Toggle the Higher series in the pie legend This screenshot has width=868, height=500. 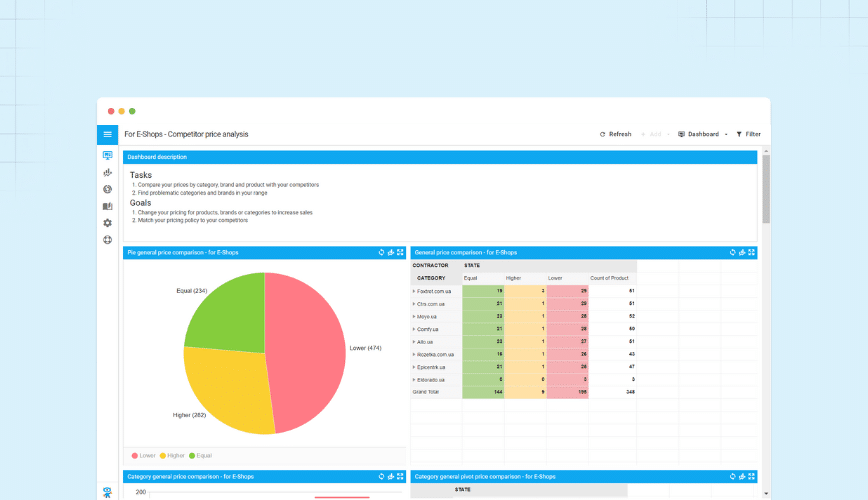(x=172, y=455)
